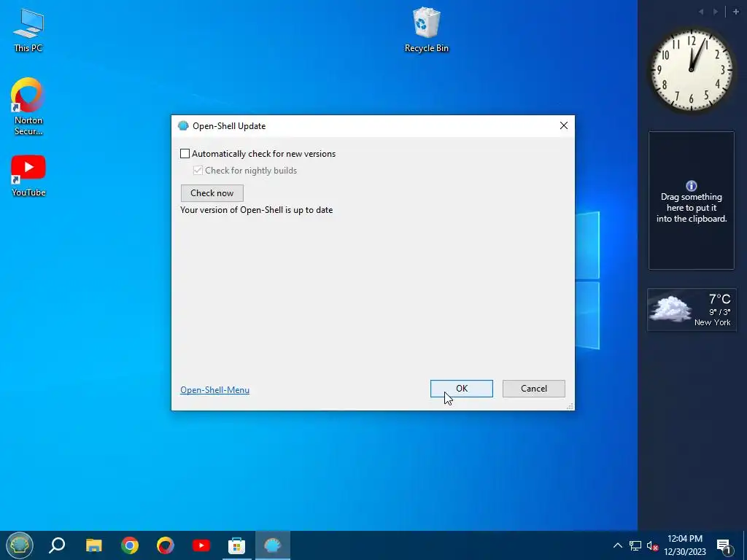
Task: Open This PC desktop icon
Action: click(28, 30)
